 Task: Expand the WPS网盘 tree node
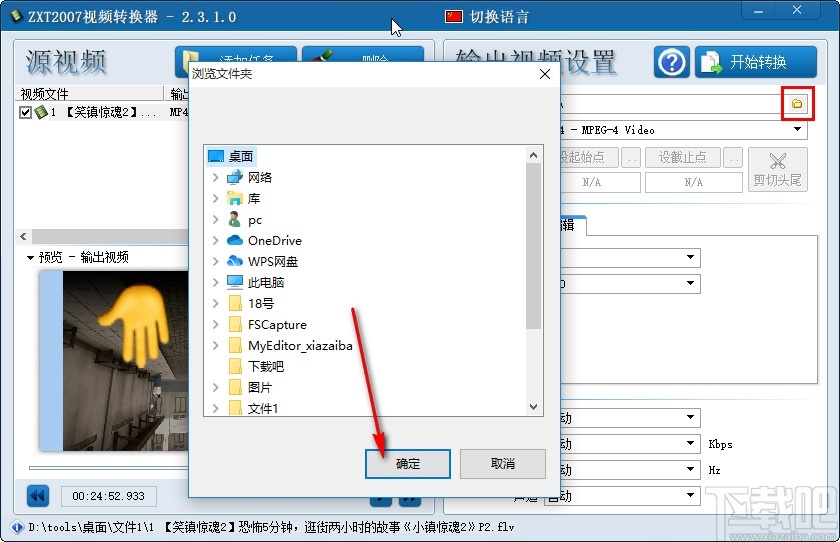click(x=215, y=261)
